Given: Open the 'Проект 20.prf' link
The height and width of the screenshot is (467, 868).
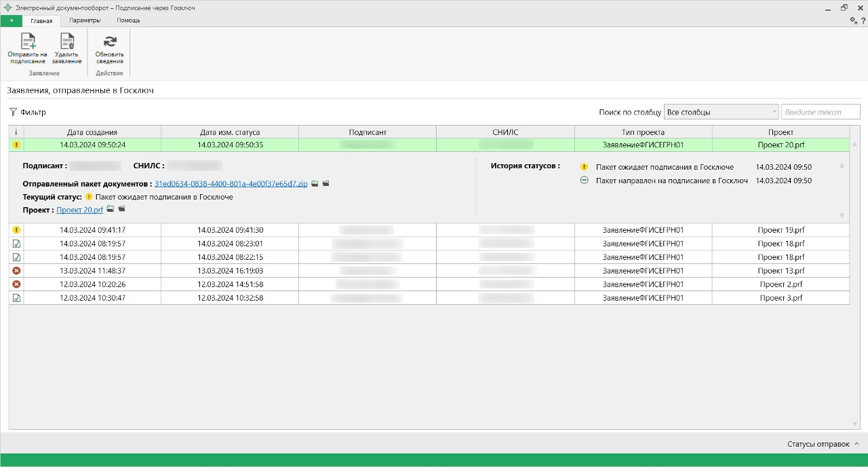Looking at the screenshot, I should (x=79, y=210).
